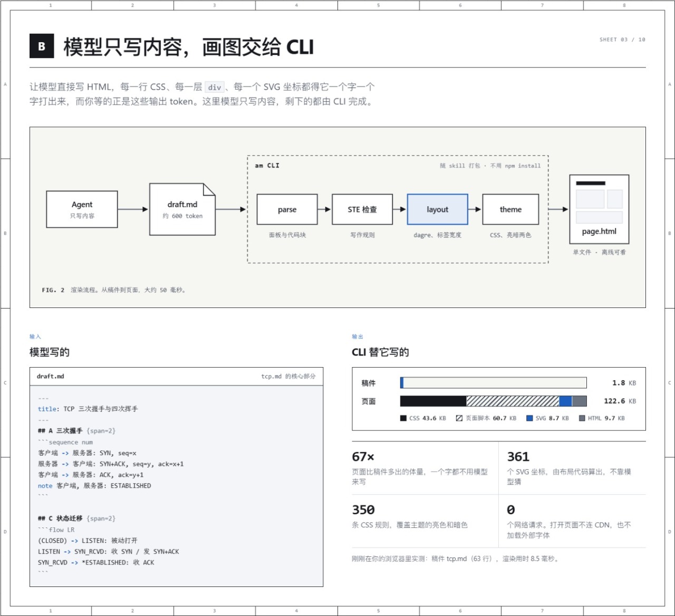Click the "刚刚在你的浏览器里实测" footnote

tap(455, 559)
